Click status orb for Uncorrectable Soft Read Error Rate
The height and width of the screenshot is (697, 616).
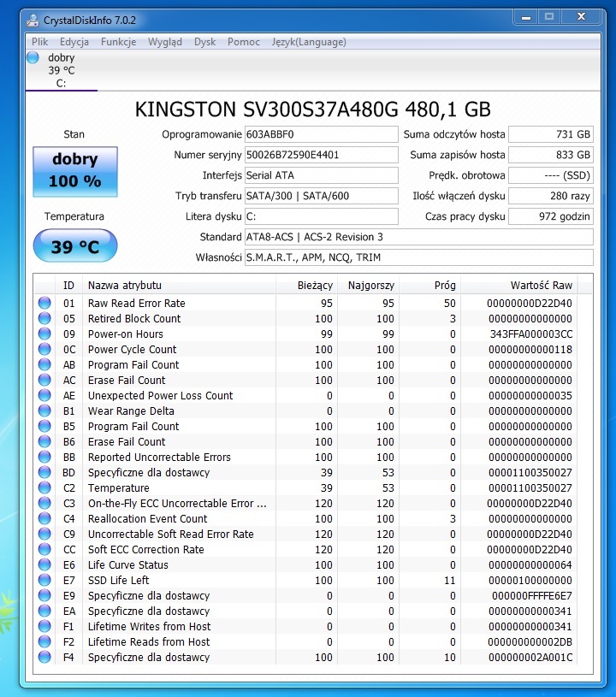[x=44, y=534]
